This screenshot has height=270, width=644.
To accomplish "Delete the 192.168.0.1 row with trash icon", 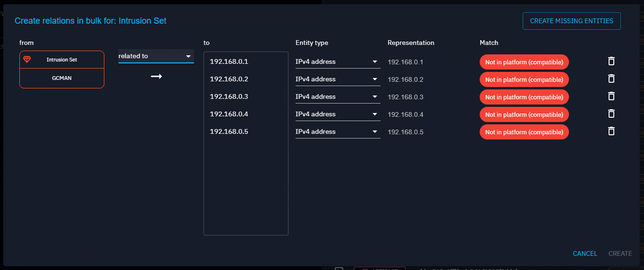I will [x=611, y=61].
